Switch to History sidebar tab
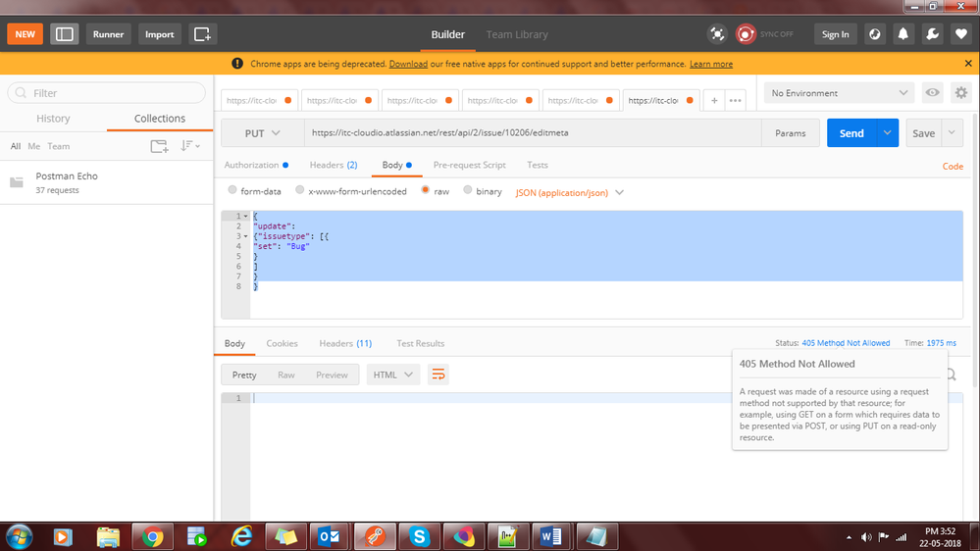 [x=53, y=118]
